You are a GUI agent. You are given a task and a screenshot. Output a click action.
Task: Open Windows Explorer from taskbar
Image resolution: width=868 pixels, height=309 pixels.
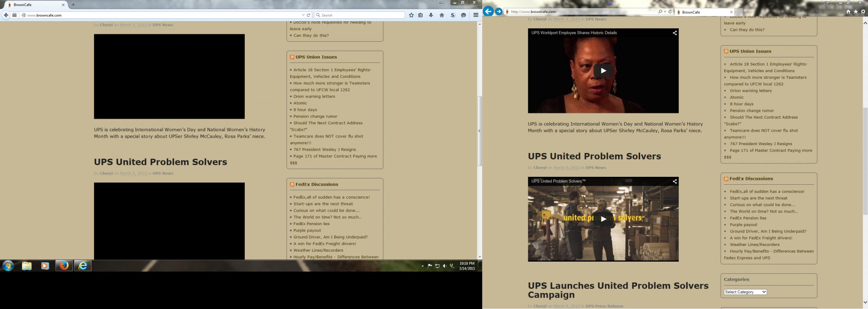click(x=27, y=266)
